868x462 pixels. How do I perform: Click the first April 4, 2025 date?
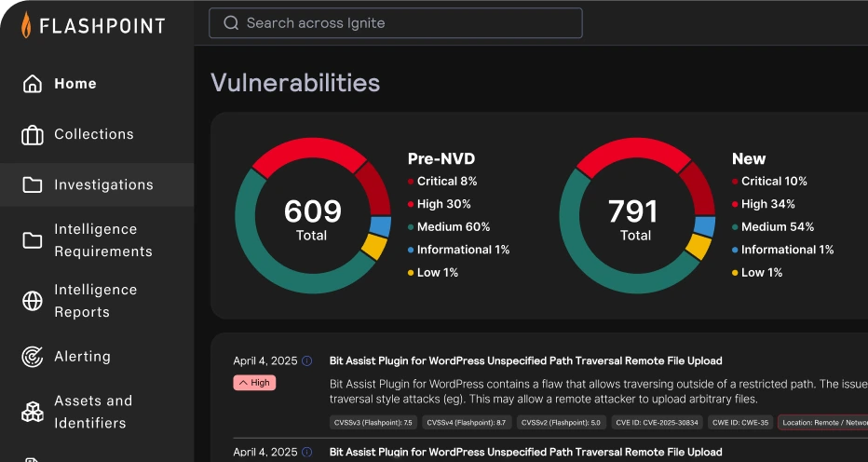click(x=265, y=361)
